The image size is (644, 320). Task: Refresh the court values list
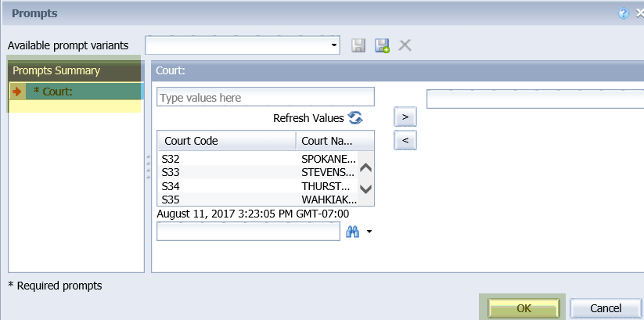click(355, 118)
